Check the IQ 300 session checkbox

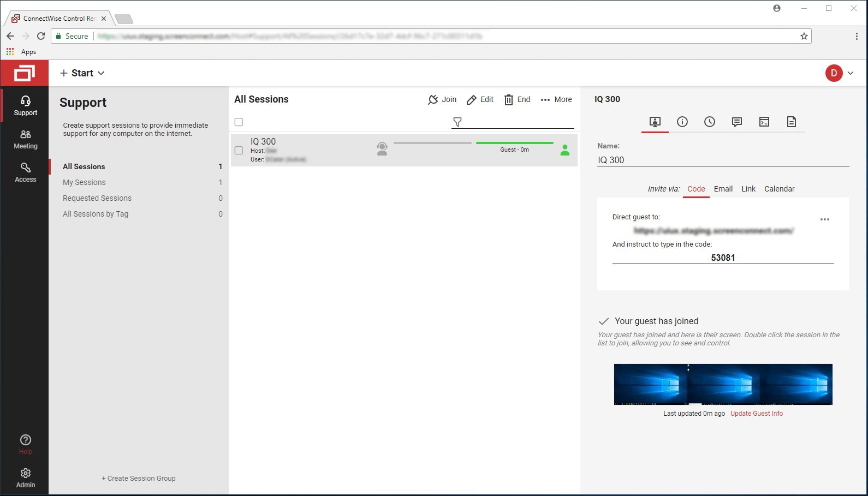pyautogui.click(x=239, y=150)
